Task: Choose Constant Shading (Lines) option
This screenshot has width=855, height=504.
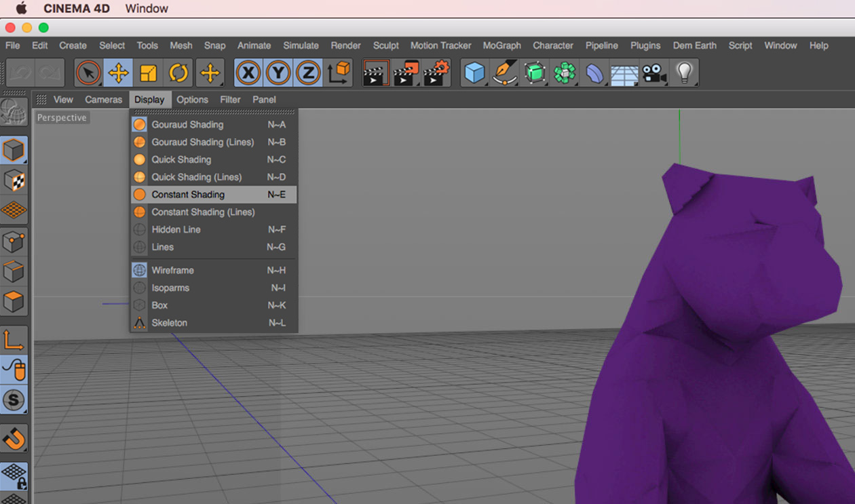Action: coord(214,212)
